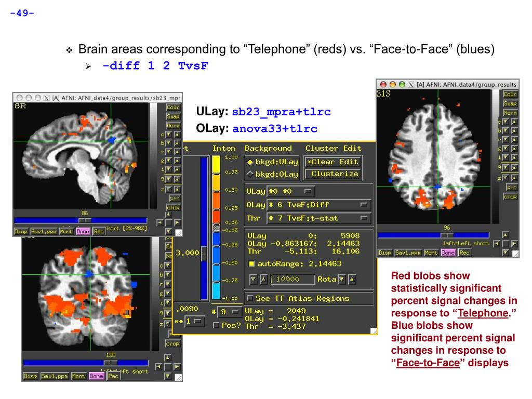
Task: Zoom out with 'z' down arrow, axial viewer
Action: pos(506,178)
